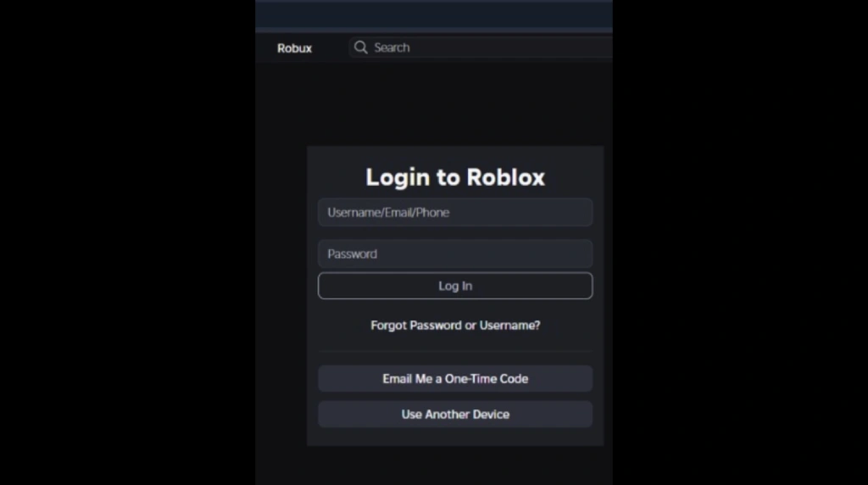Choose Use Another Device button
This screenshot has width=868, height=485.
coord(455,414)
